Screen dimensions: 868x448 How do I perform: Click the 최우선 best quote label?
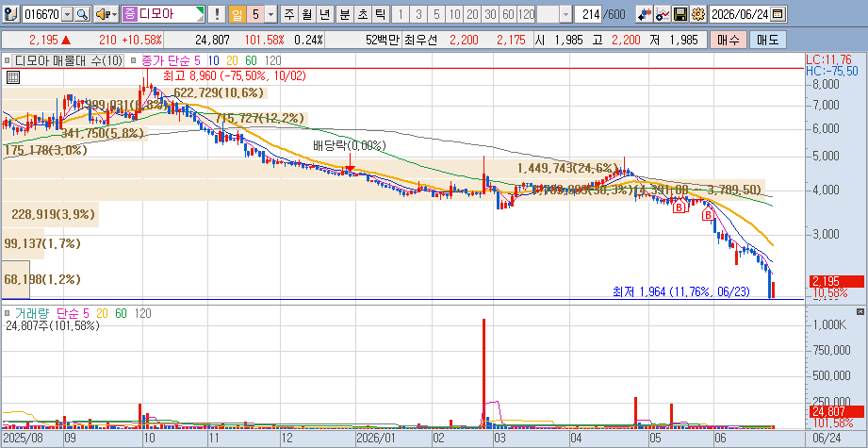(x=420, y=40)
